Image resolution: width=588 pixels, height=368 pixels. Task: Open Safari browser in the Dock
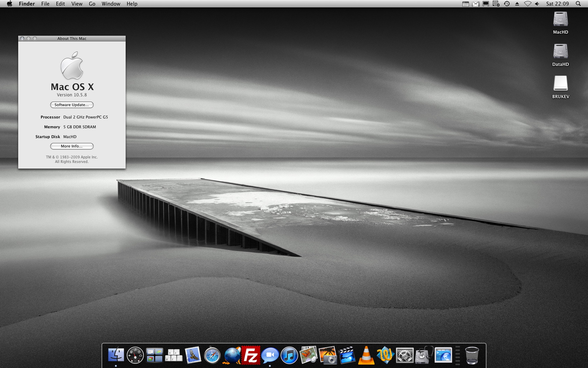point(212,355)
